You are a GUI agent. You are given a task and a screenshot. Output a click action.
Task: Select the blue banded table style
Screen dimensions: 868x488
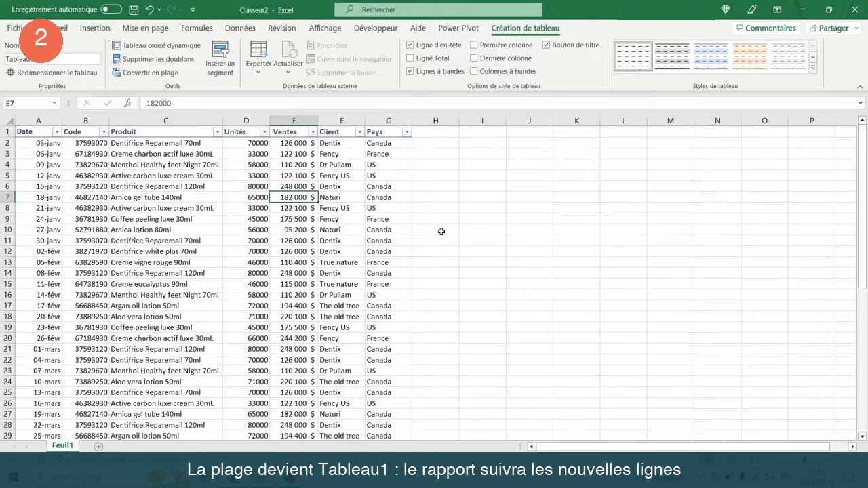(x=711, y=57)
